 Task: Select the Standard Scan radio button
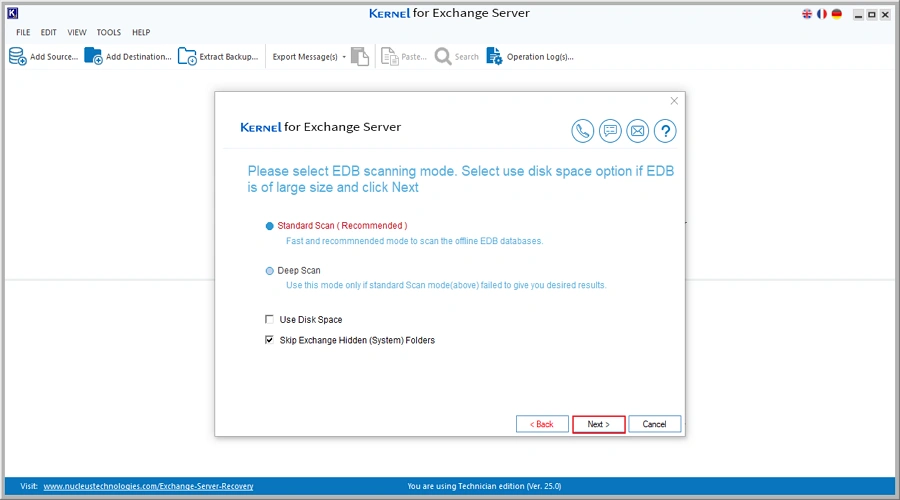269,226
